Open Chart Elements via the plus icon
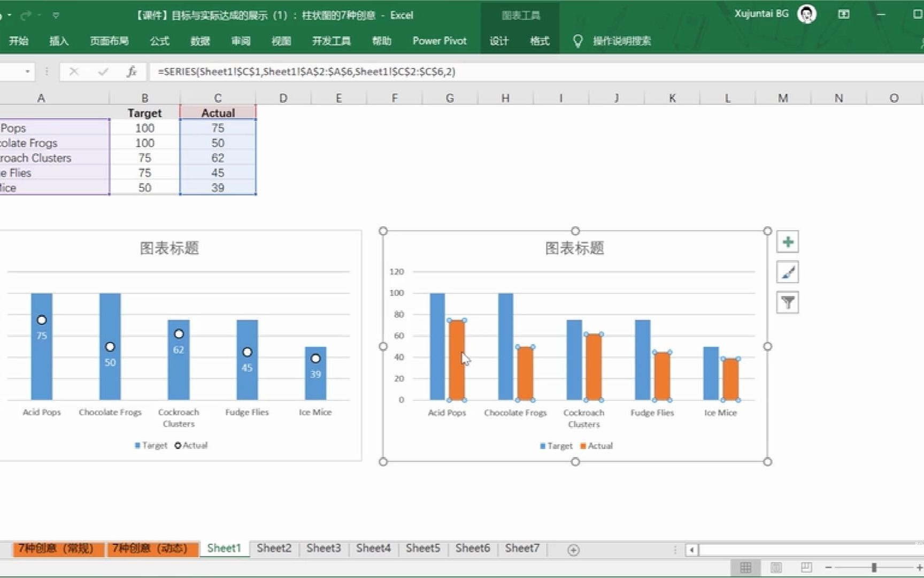Viewport: 924px width, 578px height. click(787, 242)
